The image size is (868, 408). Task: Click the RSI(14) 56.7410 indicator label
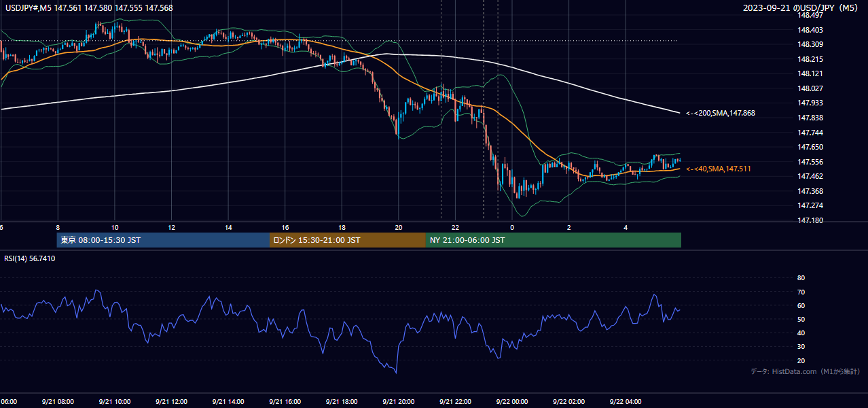click(30, 258)
